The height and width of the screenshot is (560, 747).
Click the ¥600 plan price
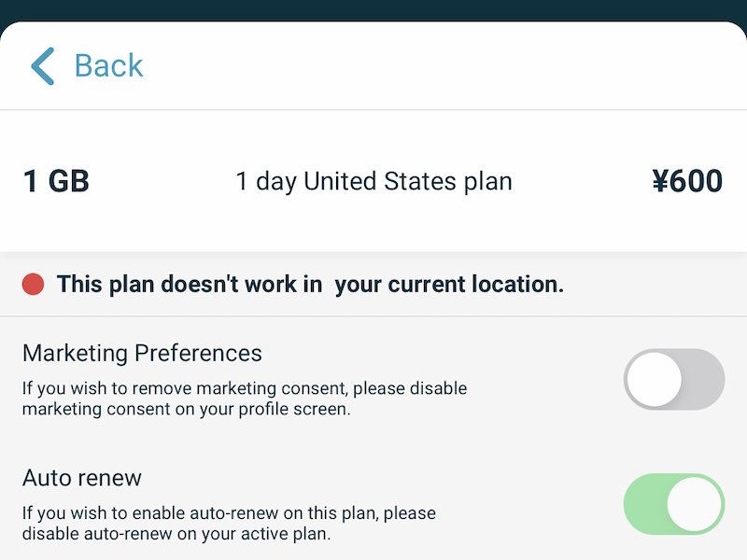point(687,181)
